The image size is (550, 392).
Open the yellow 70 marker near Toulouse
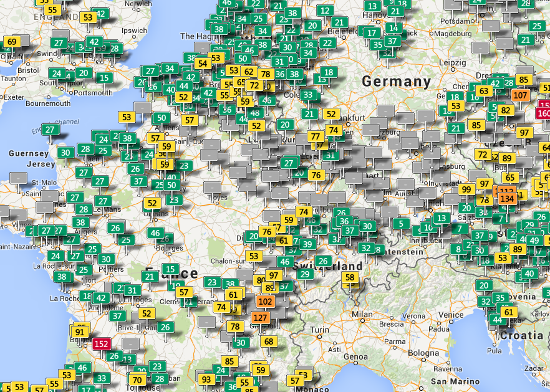point(137,380)
